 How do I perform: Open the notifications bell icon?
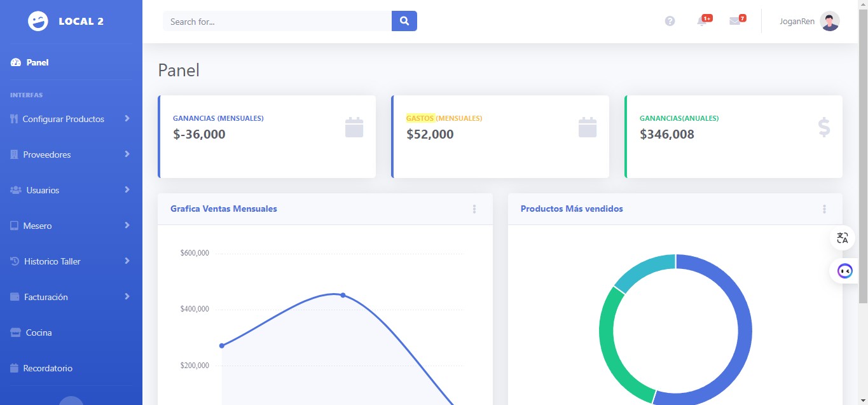[702, 21]
